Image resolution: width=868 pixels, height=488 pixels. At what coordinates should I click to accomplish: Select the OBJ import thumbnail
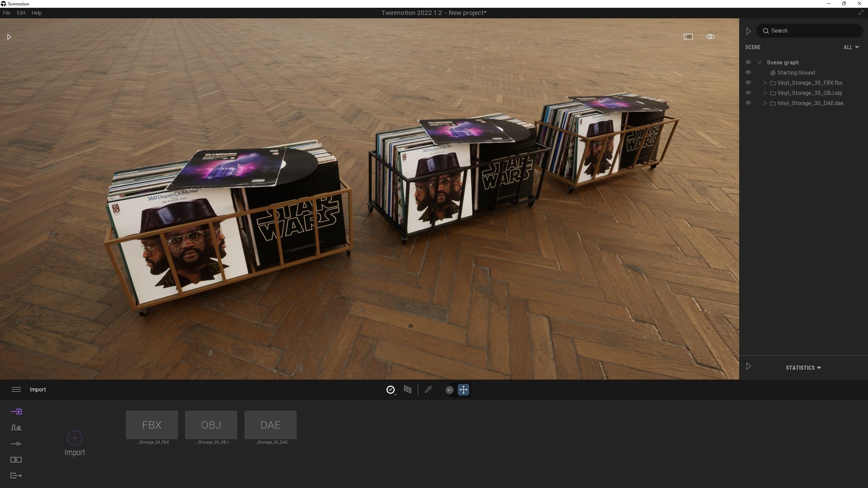(x=211, y=425)
